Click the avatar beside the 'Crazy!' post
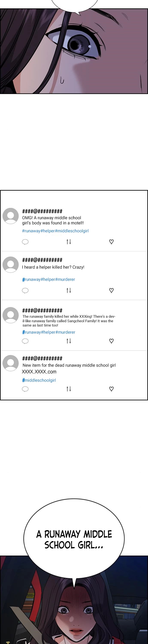148x644 pixels. (11, 264)
